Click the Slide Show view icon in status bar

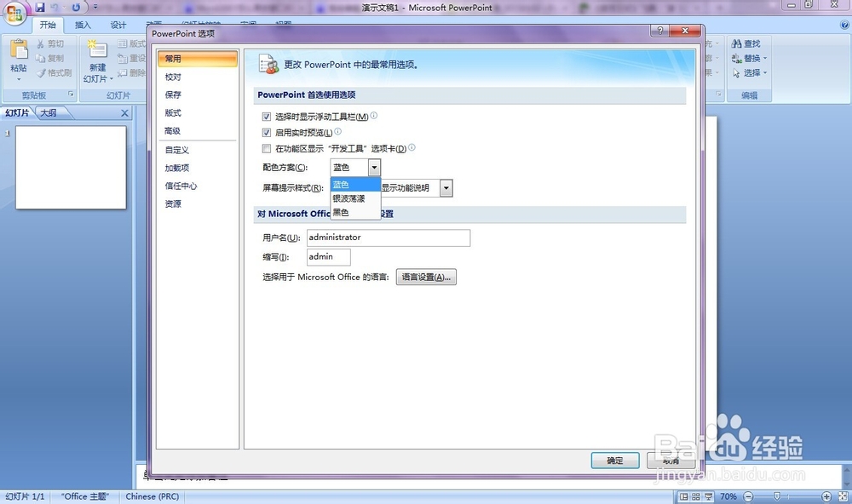pos(708,495)
